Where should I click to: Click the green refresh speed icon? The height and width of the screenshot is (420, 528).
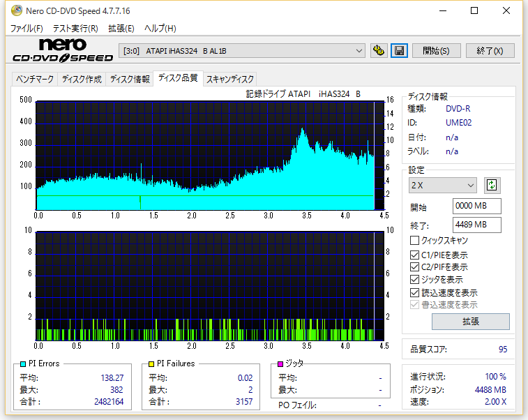(x=492, y=186)
